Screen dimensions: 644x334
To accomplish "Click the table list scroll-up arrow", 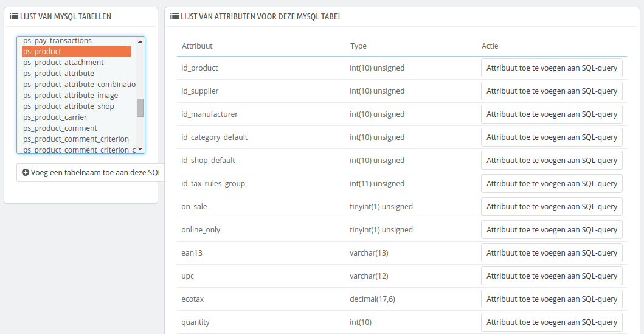I will click(140, 41).
